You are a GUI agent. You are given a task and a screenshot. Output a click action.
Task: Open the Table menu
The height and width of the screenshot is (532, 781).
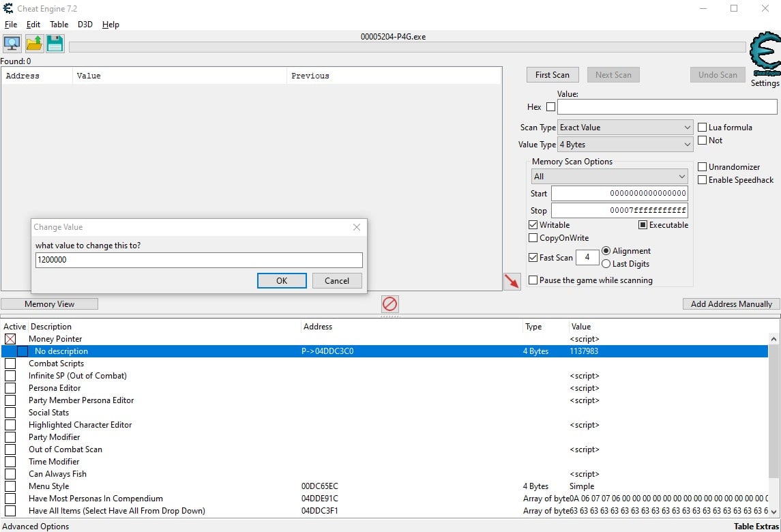click(59, 25)
